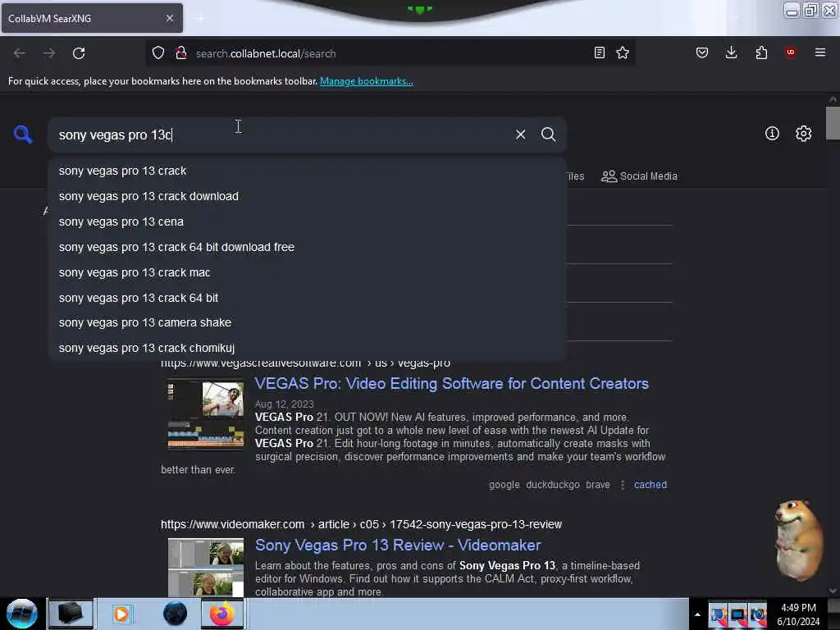Show hidden tray icons arrow

[697, 614]
